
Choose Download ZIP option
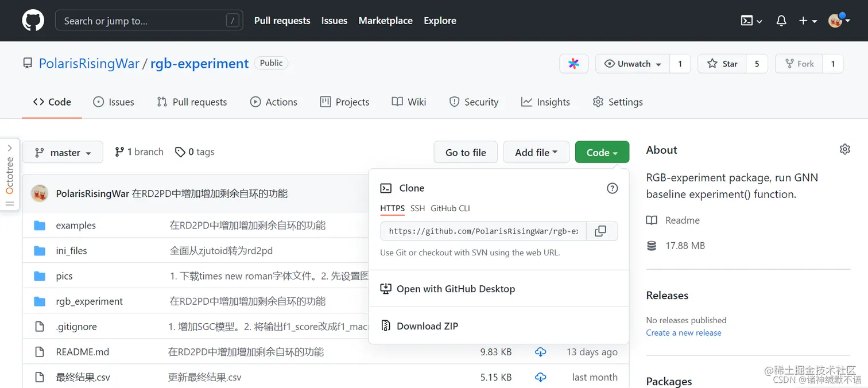[420, 326]
